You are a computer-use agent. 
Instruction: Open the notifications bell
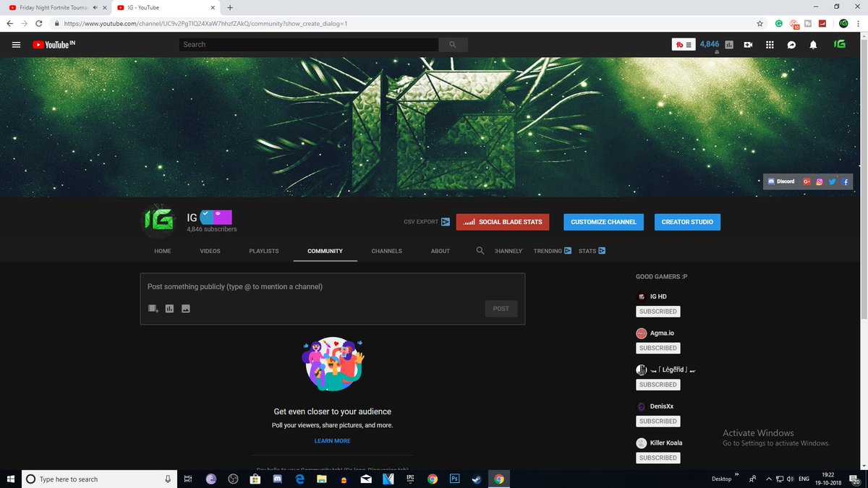coord(813,45)
